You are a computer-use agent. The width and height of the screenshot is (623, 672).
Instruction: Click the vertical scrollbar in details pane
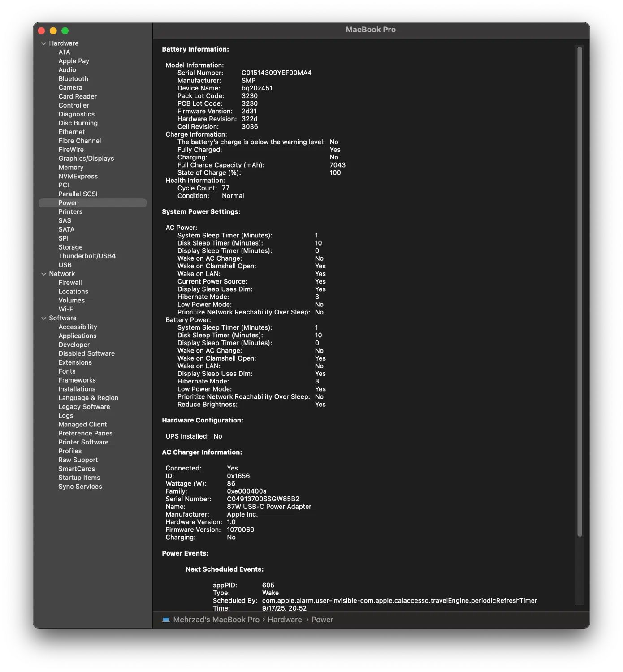[580, 291]
